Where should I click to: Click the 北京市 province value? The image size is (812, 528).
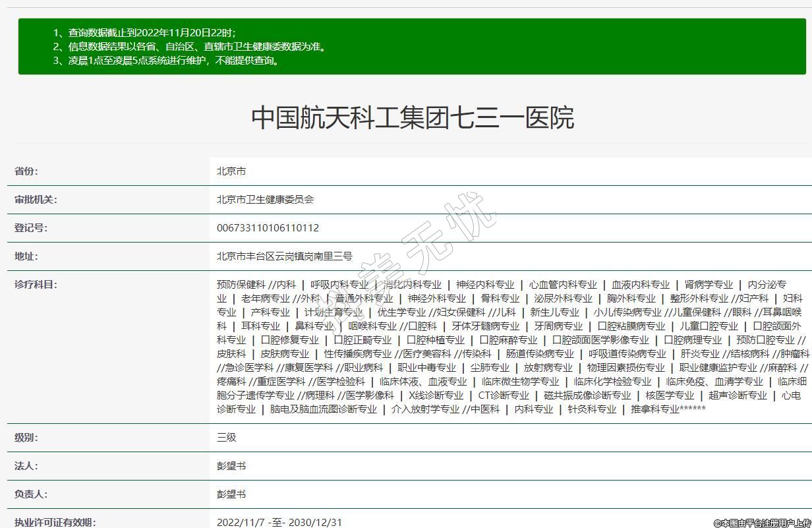pos(231,171)
